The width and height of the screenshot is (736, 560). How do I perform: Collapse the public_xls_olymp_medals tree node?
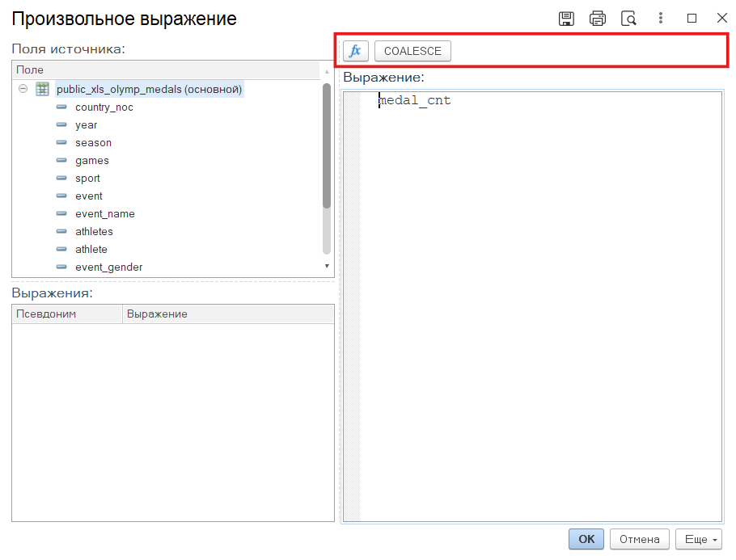pyautogui.click(x=23, y=90)
